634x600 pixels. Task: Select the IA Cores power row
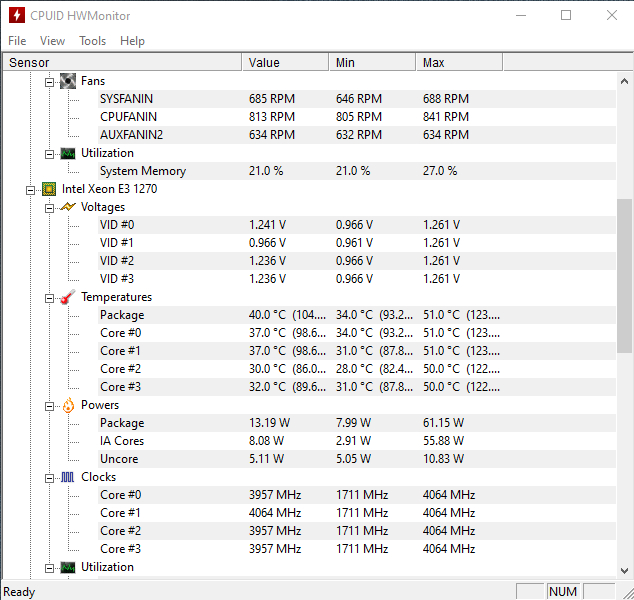click(x=357, y=441)
